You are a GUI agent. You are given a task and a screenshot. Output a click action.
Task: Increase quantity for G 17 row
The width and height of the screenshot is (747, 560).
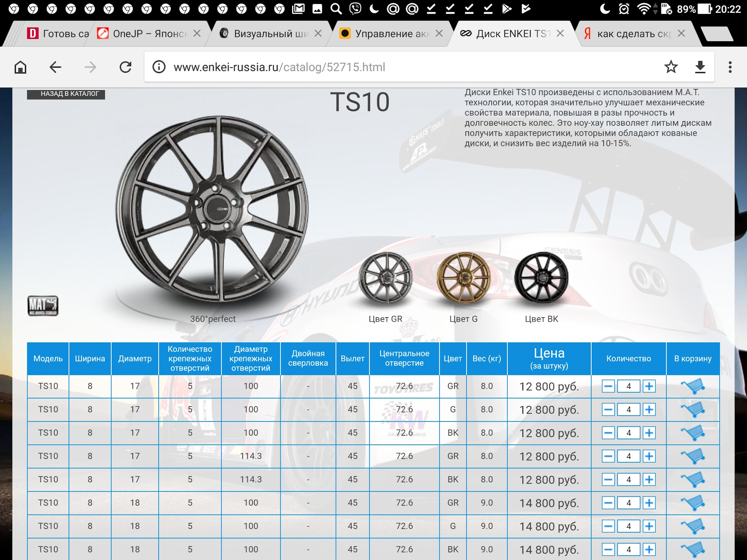click(x=649, y=409)
